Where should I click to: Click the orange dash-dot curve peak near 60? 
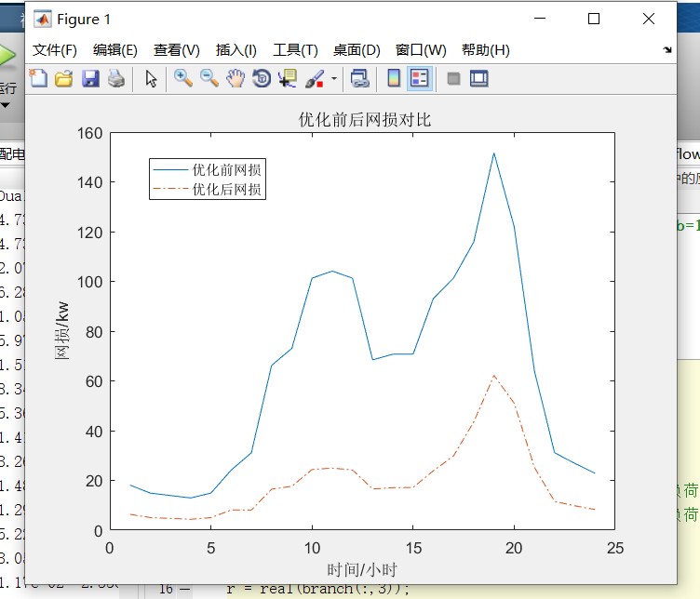(x=493, y=376)
